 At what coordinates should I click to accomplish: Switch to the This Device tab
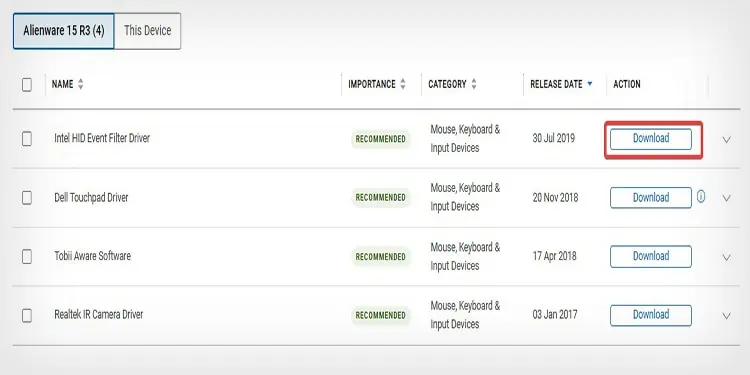[147, 31]
